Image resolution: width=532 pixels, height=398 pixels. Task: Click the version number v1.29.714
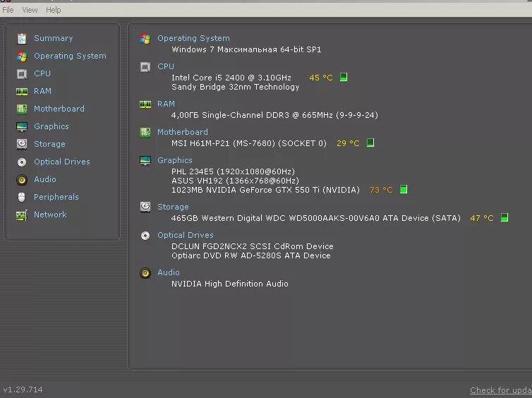click(23, 390)
